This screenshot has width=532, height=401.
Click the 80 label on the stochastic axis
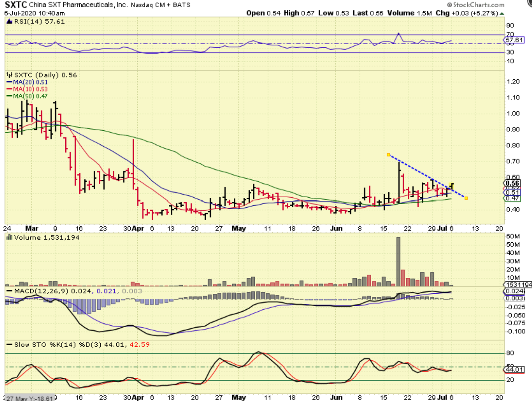[510, 353]
